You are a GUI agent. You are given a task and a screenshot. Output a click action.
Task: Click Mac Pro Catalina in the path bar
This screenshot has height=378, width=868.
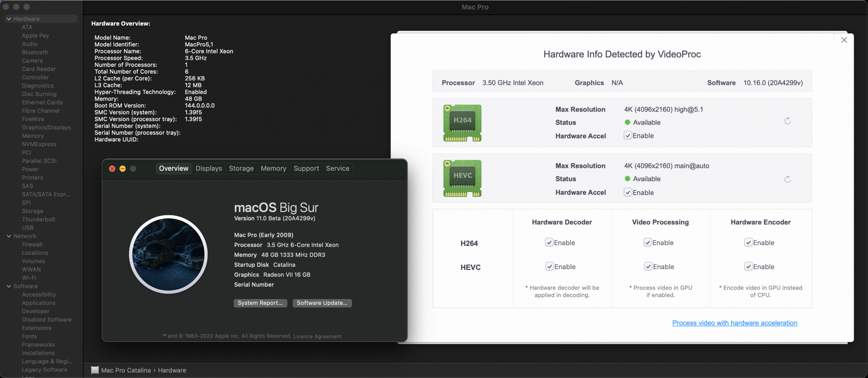point(126,370)
